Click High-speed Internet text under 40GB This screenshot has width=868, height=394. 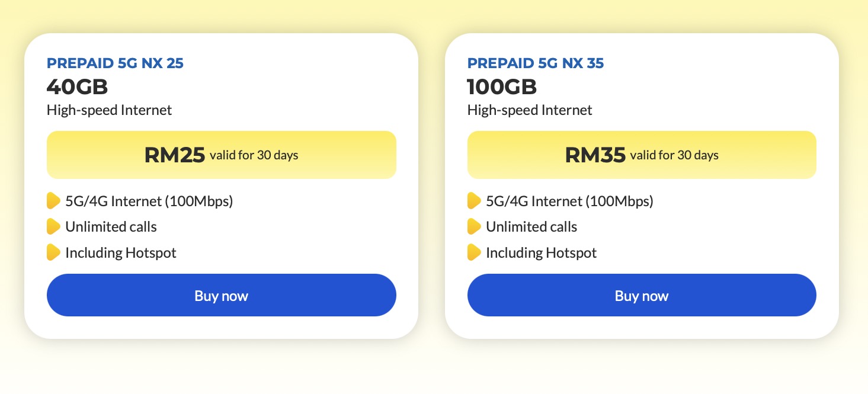coord(109,110)
